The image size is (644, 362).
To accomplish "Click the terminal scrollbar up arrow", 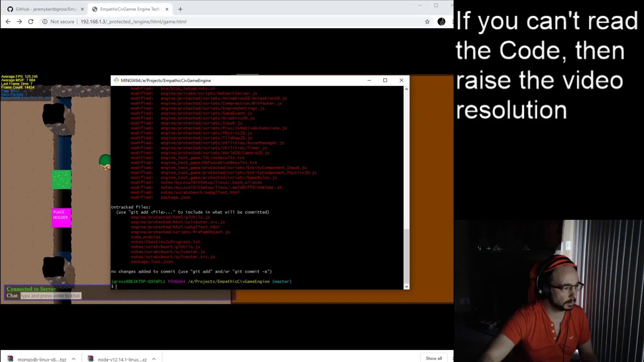I will coord(407,89).
